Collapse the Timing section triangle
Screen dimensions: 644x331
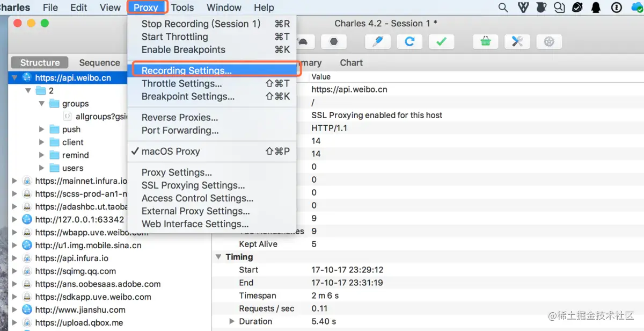(x=218, y=257)
